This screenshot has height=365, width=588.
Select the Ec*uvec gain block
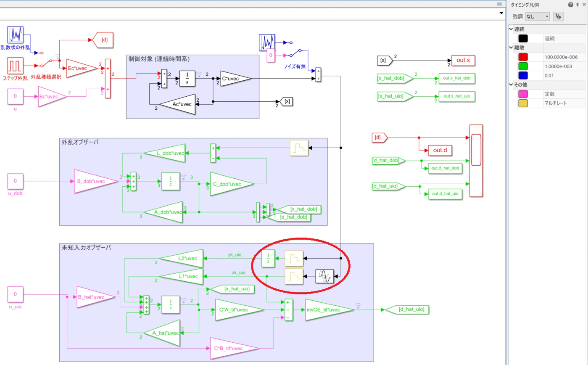point(82,68)
